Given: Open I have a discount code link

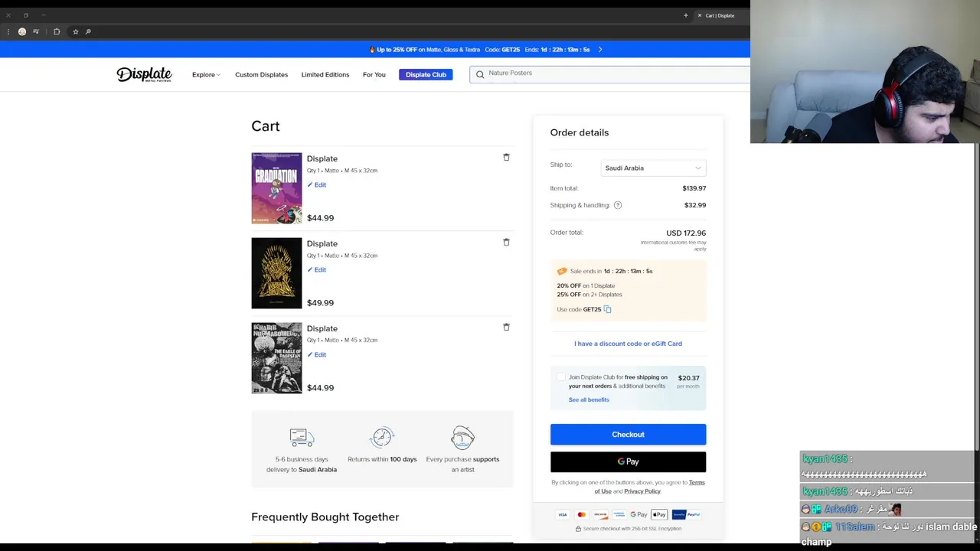Looking at the screenshot, I should click(628, 344).
